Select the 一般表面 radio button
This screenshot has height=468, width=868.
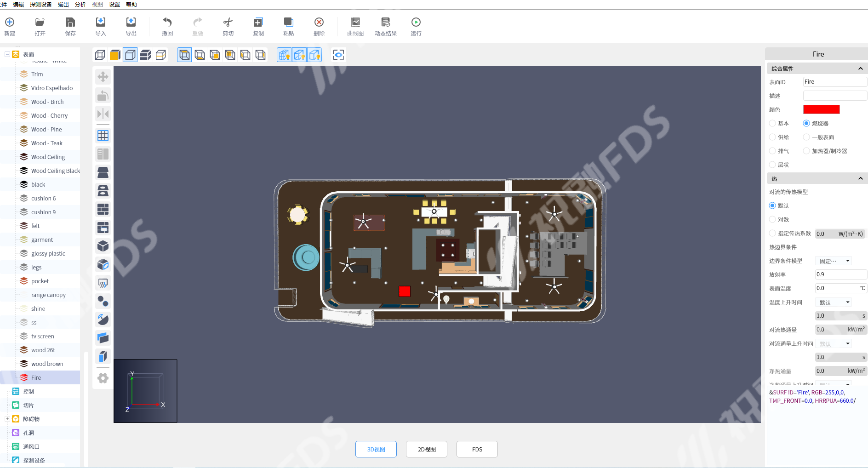pyautogui.click(x=806, y=137)
